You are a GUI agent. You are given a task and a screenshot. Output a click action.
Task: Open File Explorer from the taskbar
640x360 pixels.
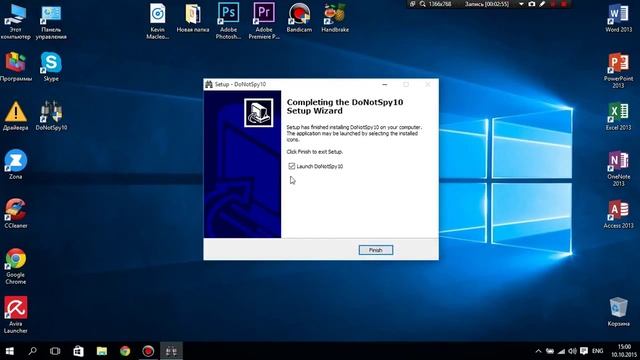pos(102,351)
